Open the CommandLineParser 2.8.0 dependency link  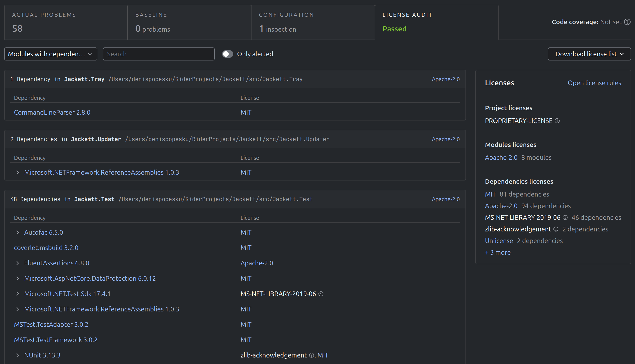tap(52, 113)
